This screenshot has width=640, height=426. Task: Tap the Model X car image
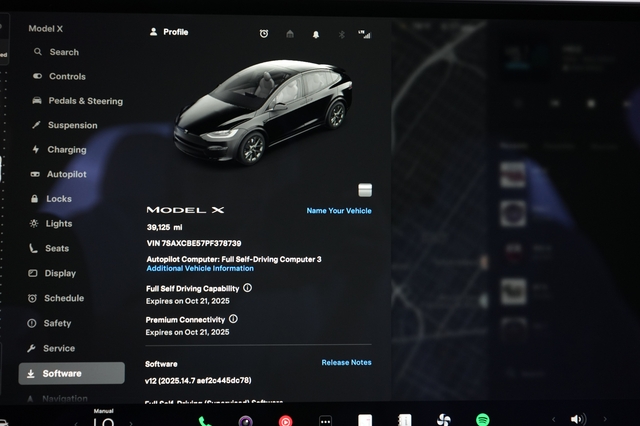click(263, 111)
